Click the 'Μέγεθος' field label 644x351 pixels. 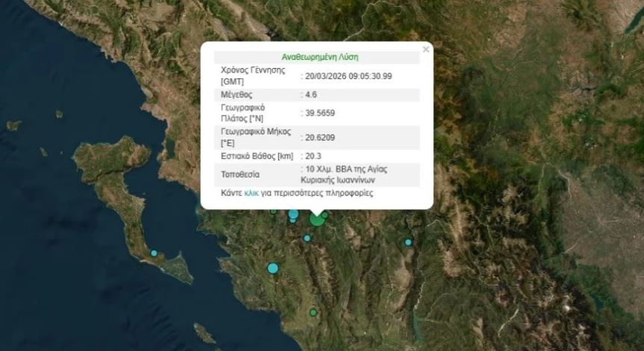pyautogui.click(x=237, y=95)
